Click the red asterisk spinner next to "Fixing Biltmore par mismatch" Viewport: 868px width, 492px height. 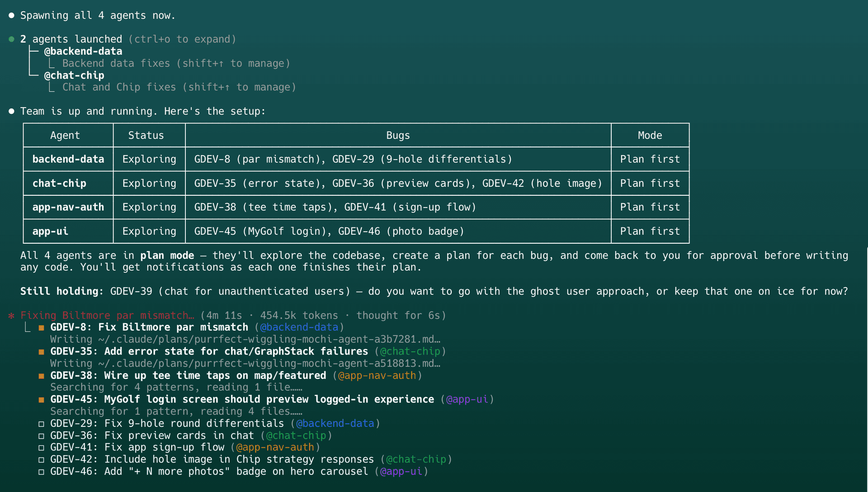[11, 315]
